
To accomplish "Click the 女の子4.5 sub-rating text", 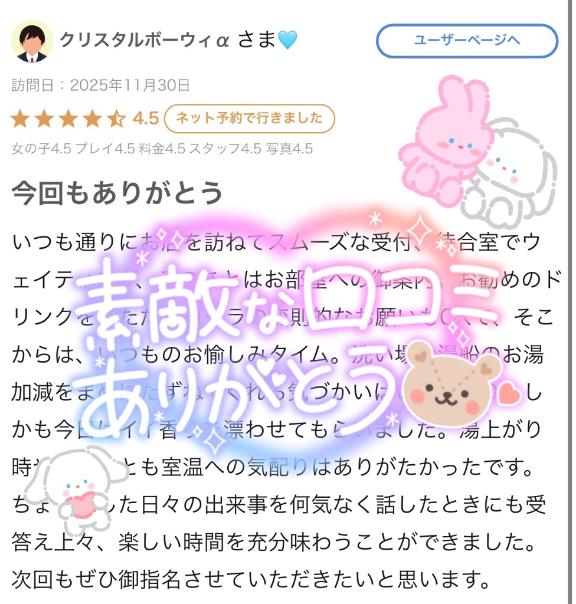I will click(41, 148).
